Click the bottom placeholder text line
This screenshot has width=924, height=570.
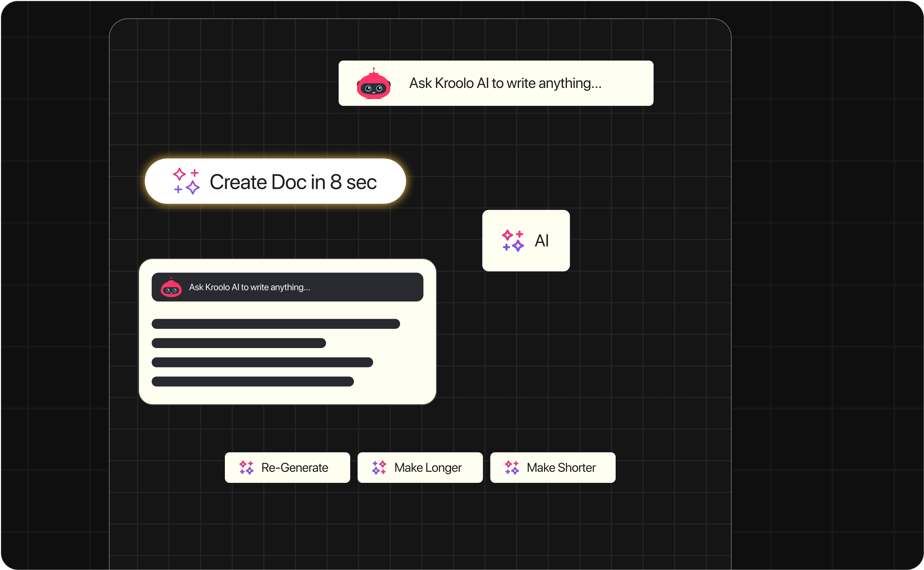(x=253, y=381)
